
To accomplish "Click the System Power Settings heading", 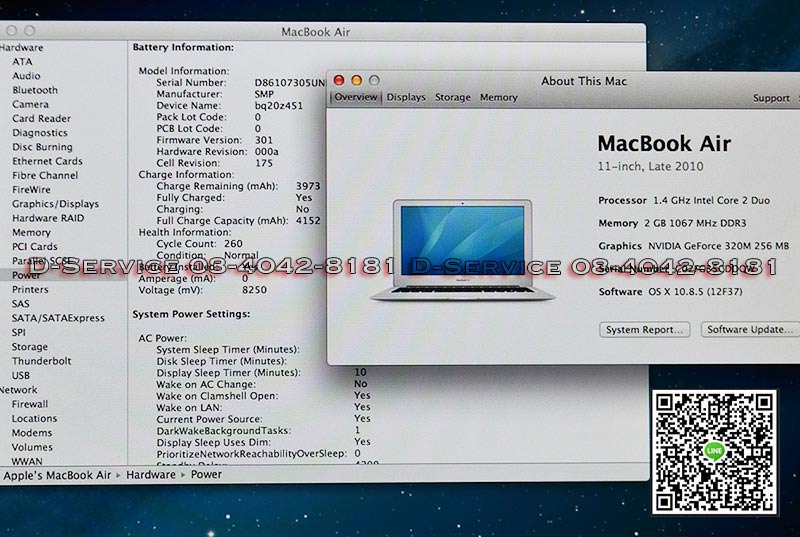I will coord(191,314).
